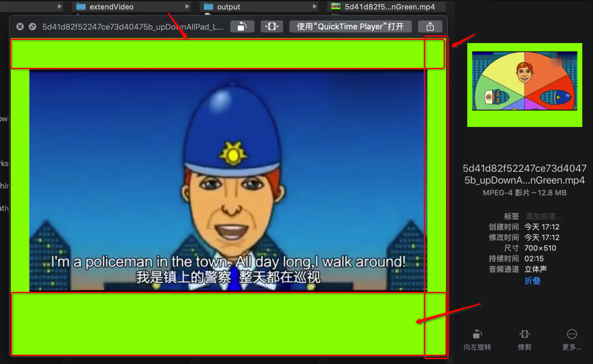Click the file name in info pane
Image resolution: width=593 pixels, height=364 pixels.
525,174
